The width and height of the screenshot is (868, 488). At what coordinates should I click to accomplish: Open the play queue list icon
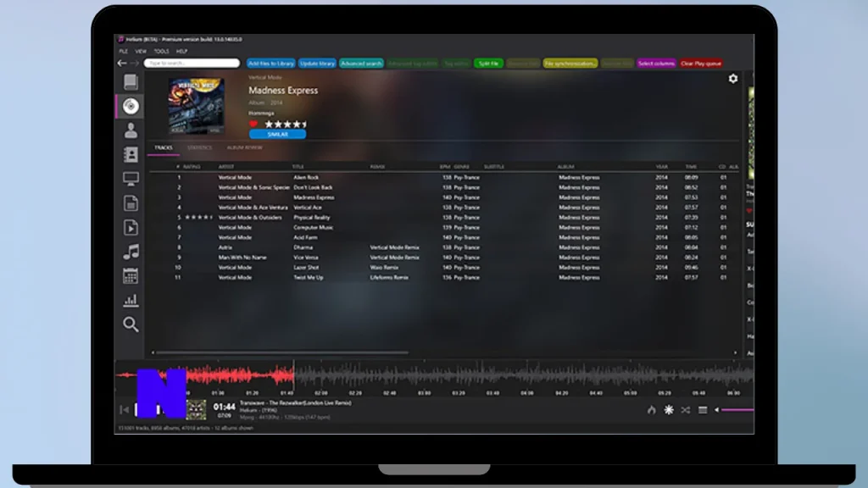coord(703,410)
